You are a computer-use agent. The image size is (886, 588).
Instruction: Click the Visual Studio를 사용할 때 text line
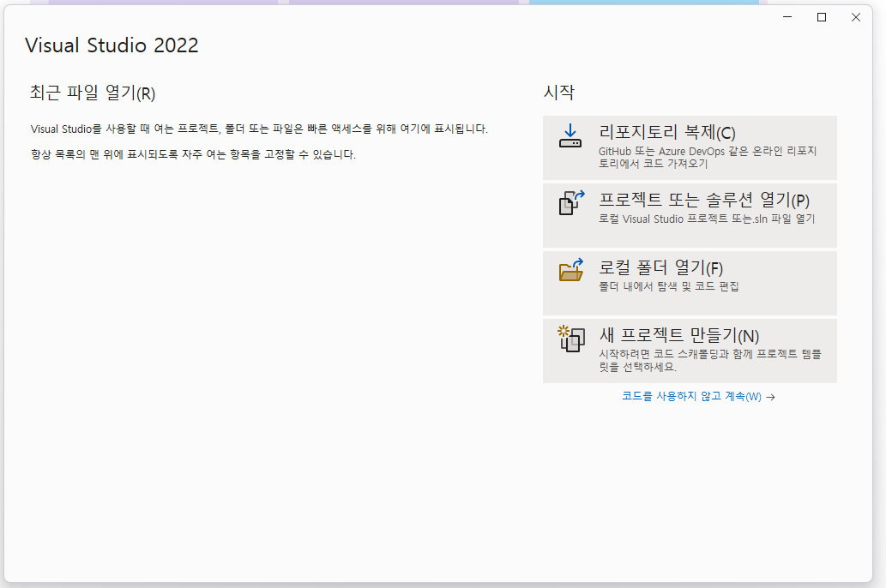coord(259,129)
